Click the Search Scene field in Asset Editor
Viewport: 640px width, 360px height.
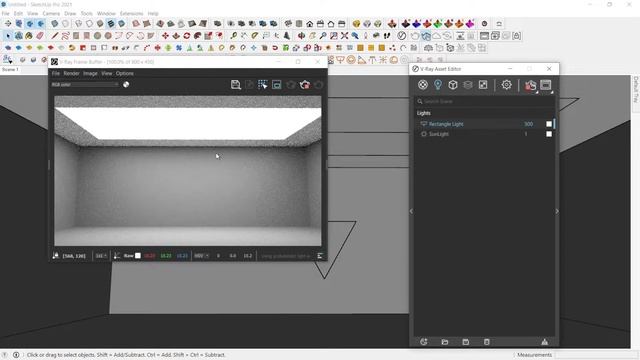[x=484, y=101]
